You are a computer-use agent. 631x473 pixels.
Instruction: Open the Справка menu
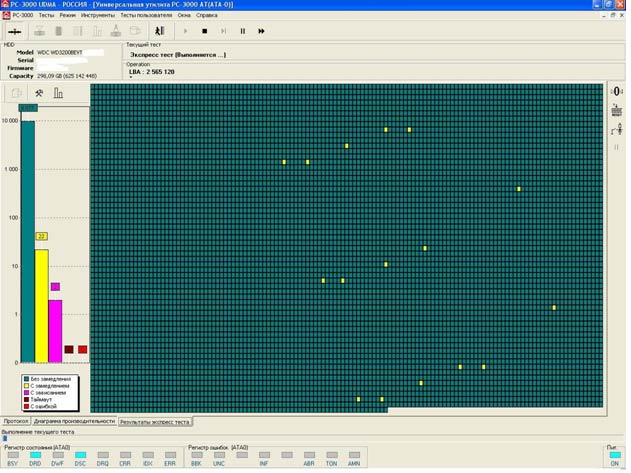[x=207, y=15]
